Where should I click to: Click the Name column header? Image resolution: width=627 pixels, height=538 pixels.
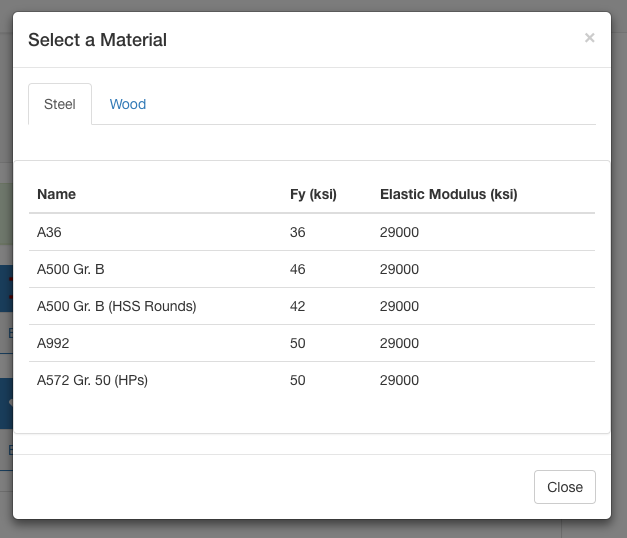click(56, 194)
